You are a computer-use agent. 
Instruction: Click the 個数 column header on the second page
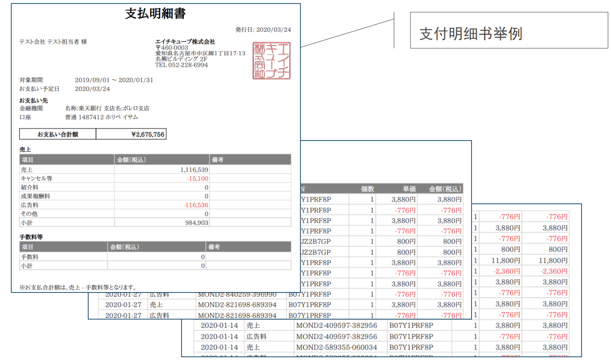click(x=367, y=189)
